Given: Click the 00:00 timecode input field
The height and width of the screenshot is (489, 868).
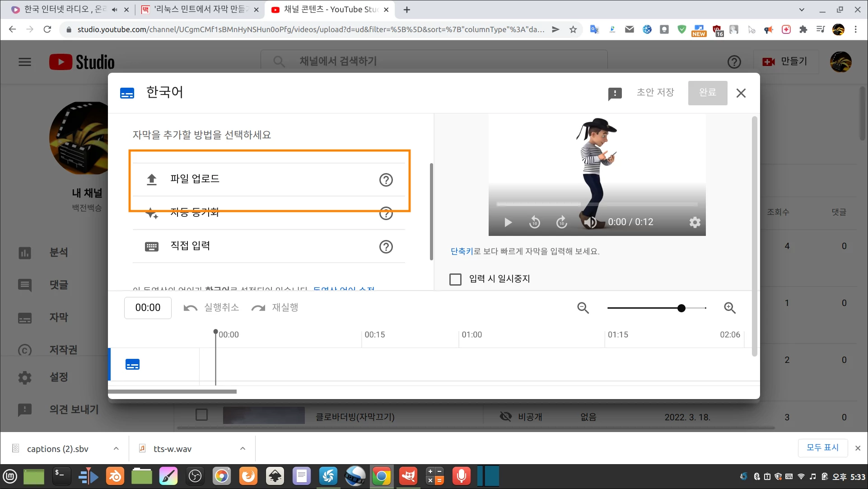Looking at the screenshot, I should (148, 308).
